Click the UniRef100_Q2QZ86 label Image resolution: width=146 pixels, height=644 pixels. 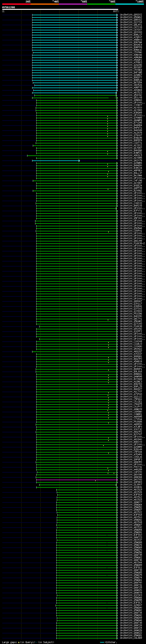[x=131, y=65]
